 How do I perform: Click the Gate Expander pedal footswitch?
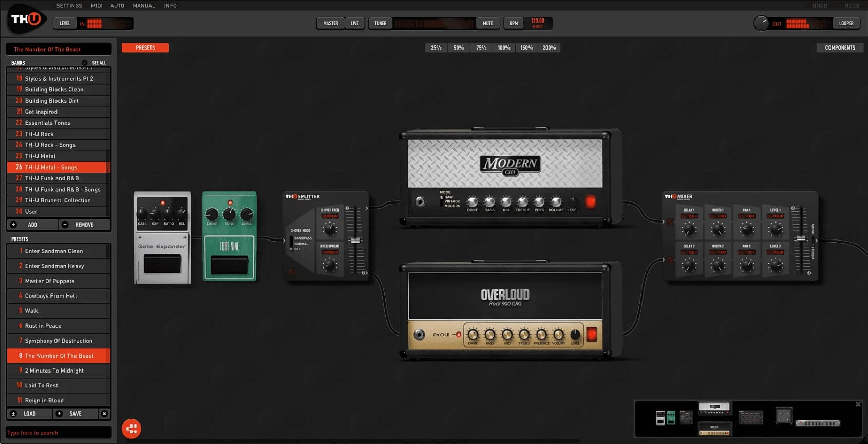coord(162,264)
